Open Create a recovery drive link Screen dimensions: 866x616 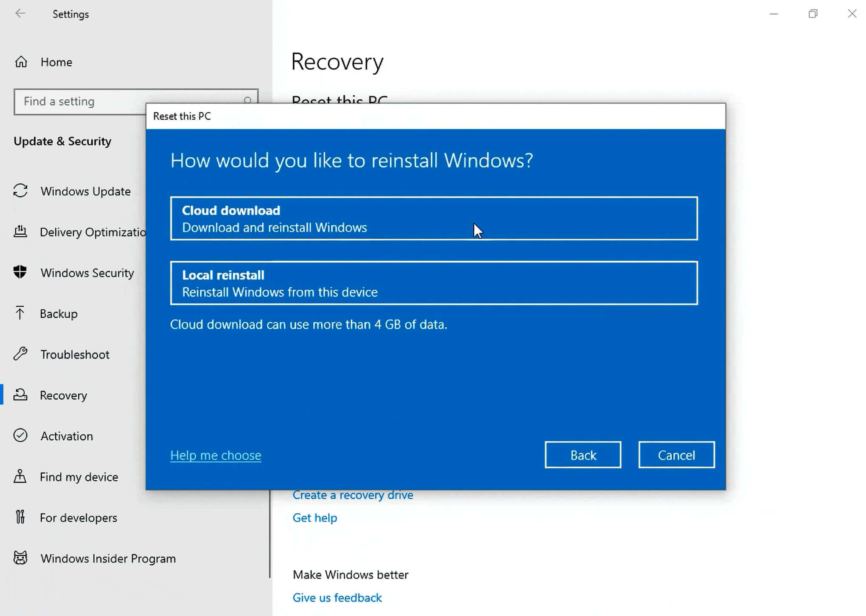coord(352,495)
